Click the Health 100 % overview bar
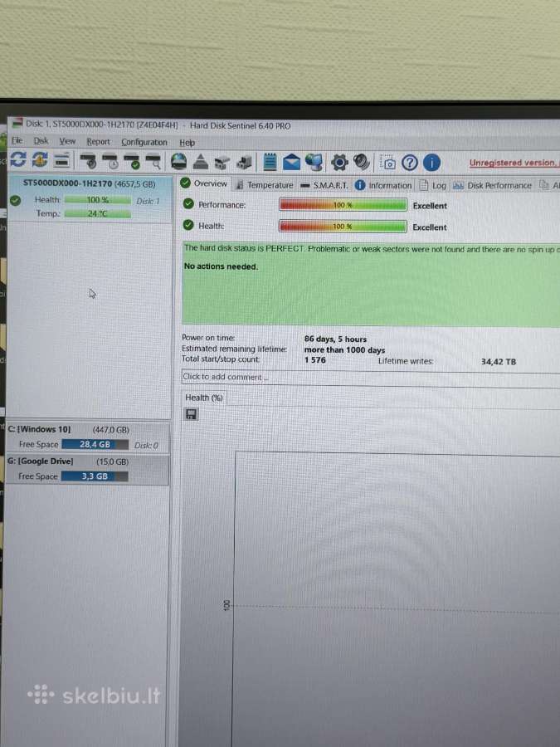 343,227
